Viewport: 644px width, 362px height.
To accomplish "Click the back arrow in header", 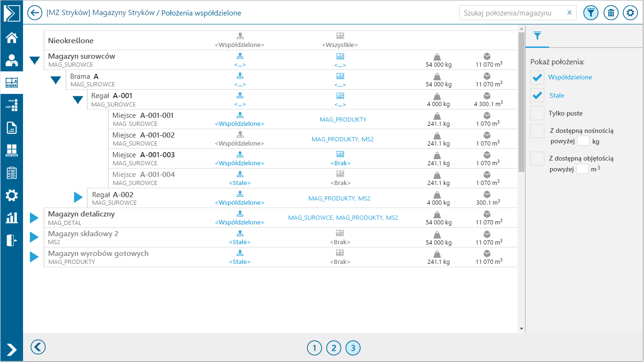I will click(35, 13).
